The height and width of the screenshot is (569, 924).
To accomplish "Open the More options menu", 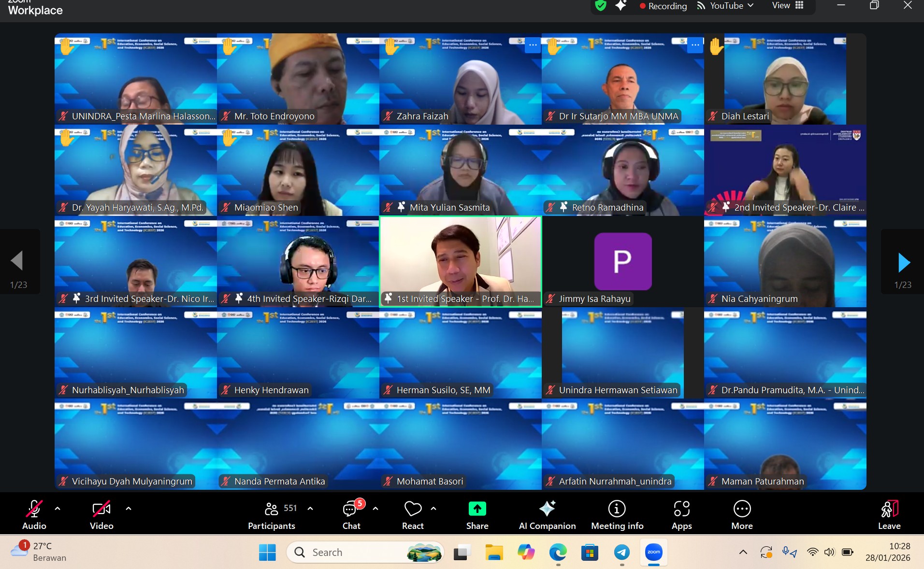I will (x=742, y=514).
